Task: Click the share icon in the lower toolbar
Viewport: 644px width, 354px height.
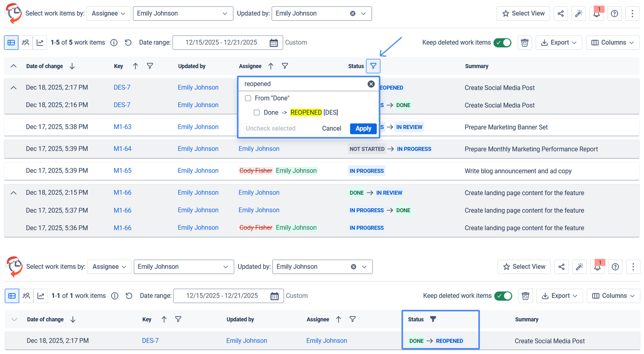Action: pos(561,267)
